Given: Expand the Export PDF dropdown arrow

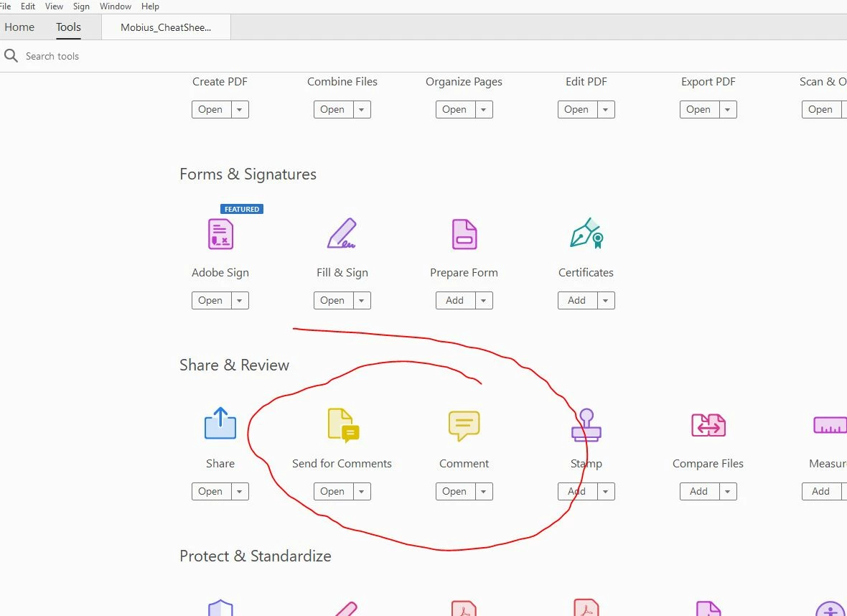Looking at the screenshot, I should (728, 110).
